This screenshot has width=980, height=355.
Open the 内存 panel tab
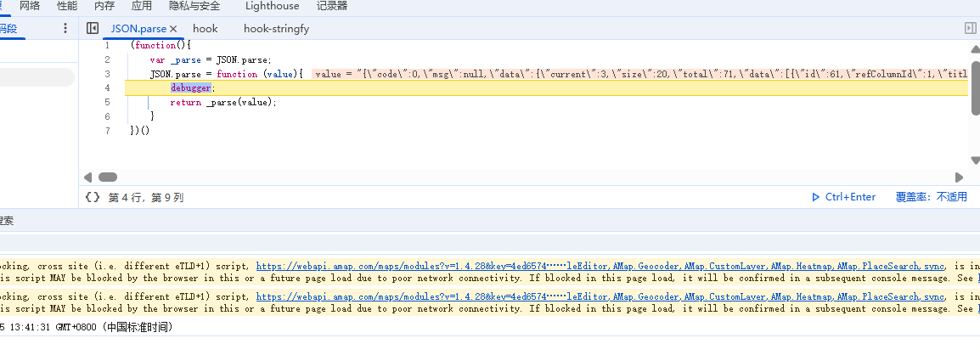(104, 6)
